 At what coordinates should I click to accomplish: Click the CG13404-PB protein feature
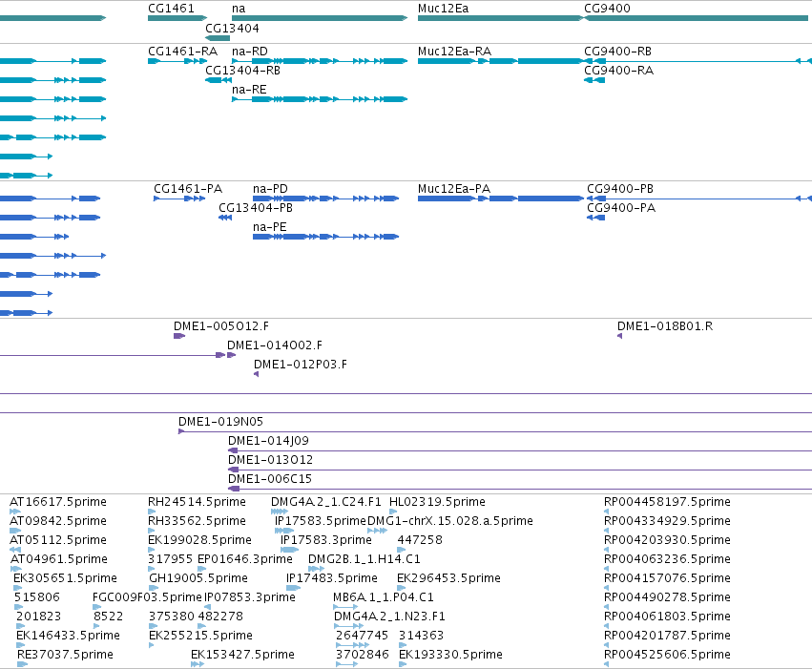[225, 218]
